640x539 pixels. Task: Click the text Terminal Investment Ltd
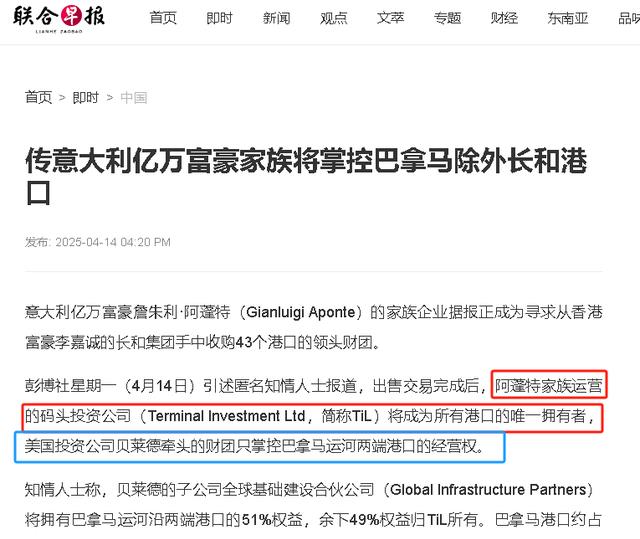(x=227, y=416)
